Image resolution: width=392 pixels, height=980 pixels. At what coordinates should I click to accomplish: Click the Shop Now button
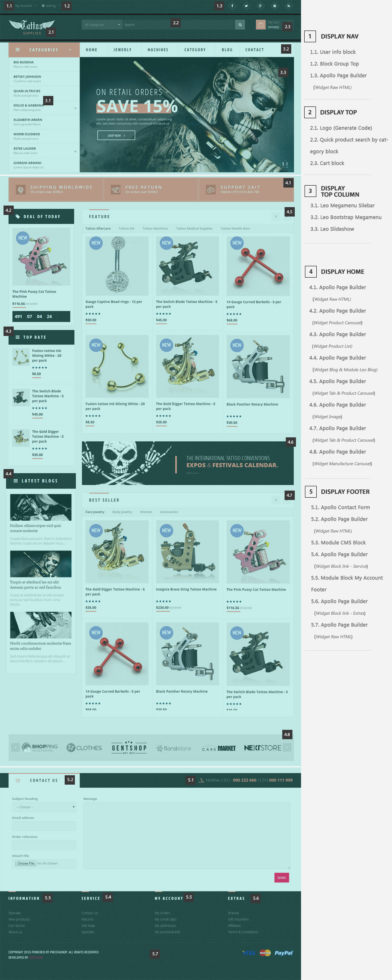click(116, 135)
